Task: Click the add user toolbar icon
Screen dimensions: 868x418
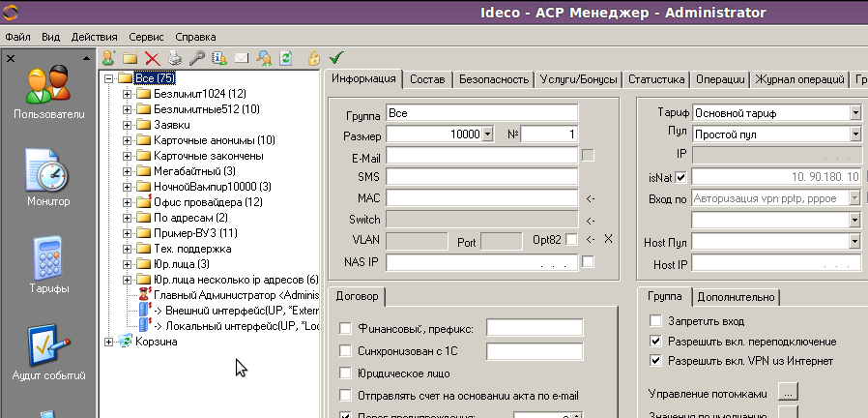Action: coord(108,58)
